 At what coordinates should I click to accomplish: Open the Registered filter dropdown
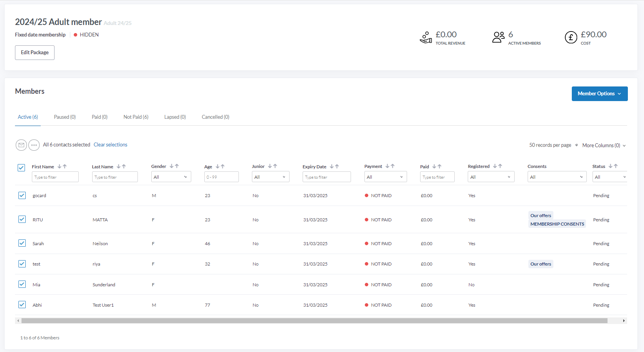(491, 177)
